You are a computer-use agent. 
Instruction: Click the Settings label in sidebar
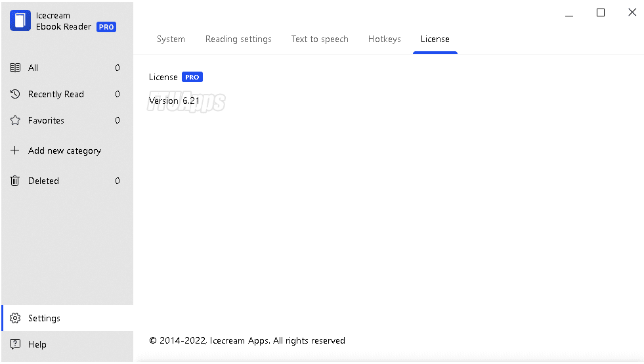point(44,319)
